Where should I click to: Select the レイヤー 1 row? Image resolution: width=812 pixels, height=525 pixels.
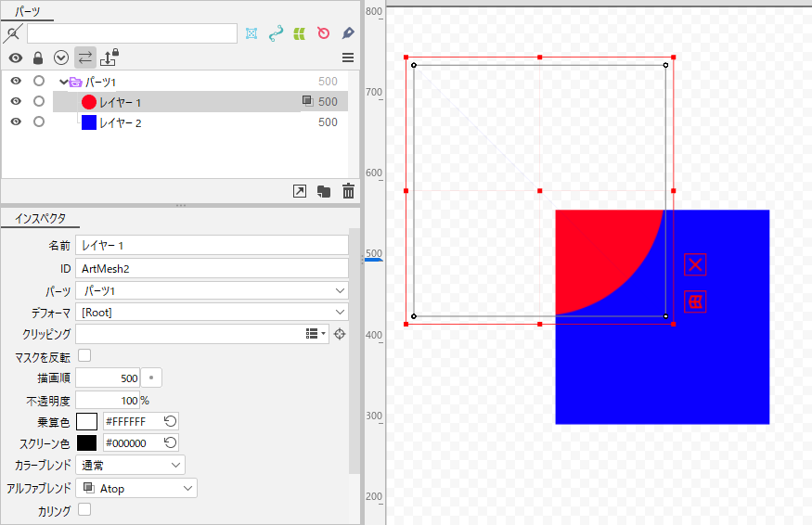click(x=200, y=101)
